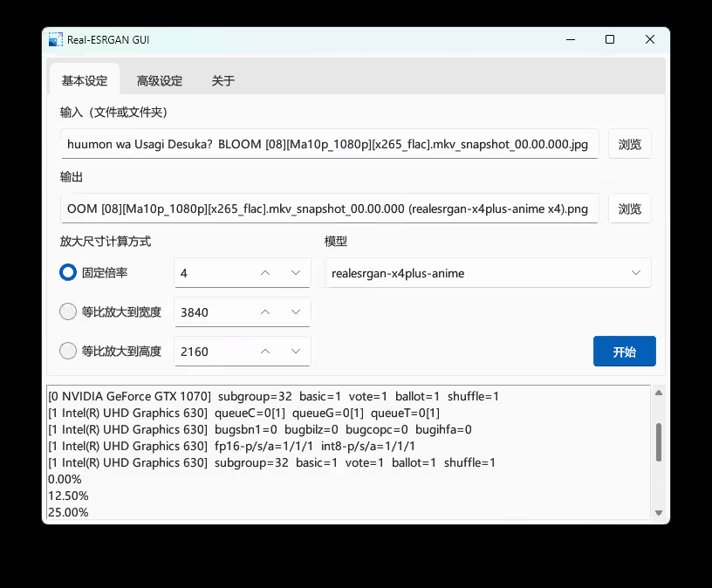
Task: Click the Real-ESRGAN icon in the title bar
Action: [55, 39]
